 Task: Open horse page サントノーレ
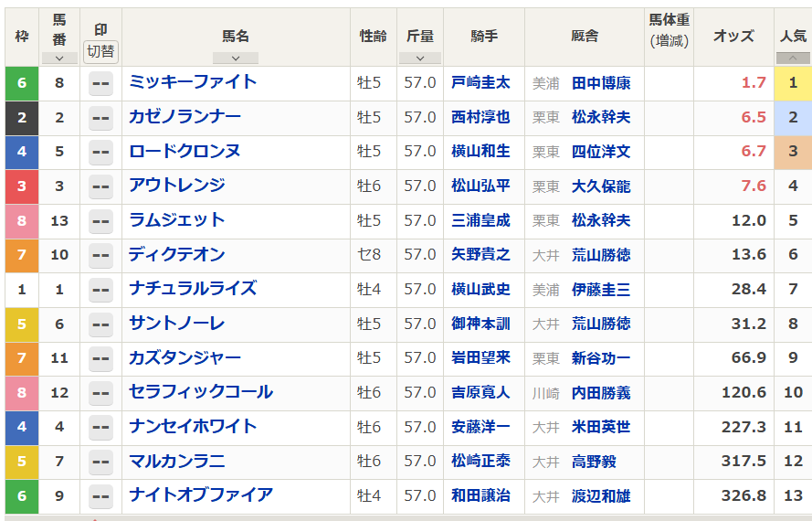click(x=177, y=323)
